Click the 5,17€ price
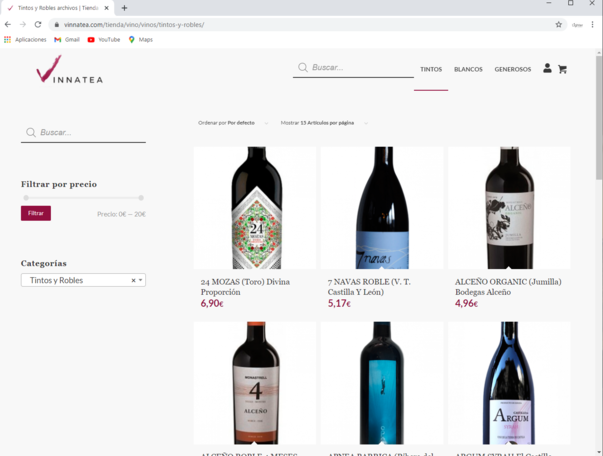 coord(339,303)
